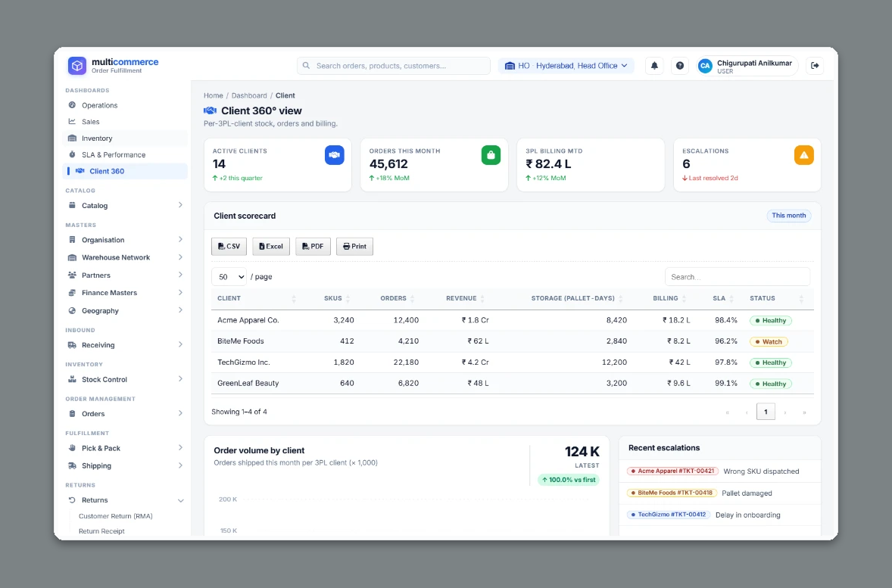The height and width of the screenshot is (588, 892).
Task: Click the Geography globe icon
Action: pyautogui.click(x=72, y=310)
